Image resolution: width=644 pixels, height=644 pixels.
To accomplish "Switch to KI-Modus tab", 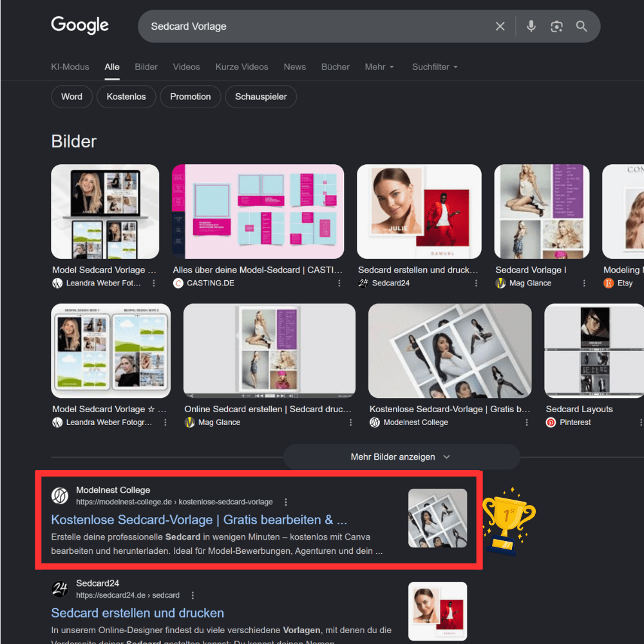I will pos(70,66).
